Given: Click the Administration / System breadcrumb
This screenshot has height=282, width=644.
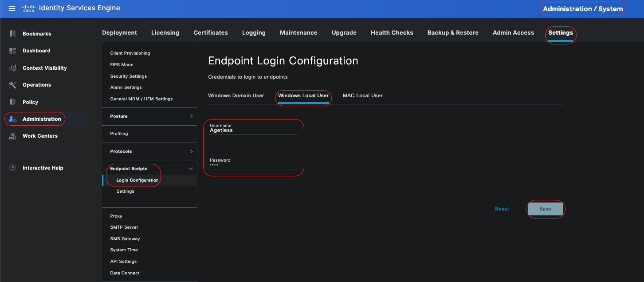Looking at the screenshot, I should 583,9.
